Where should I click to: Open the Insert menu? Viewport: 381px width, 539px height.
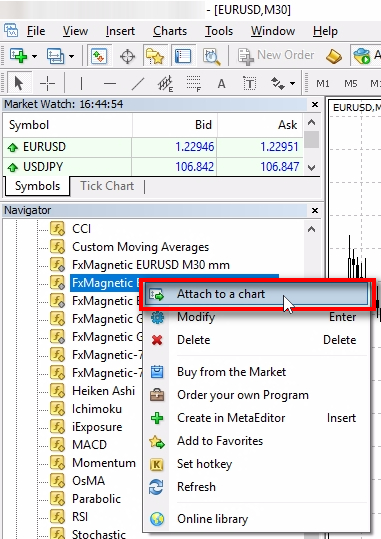coord(120,31)
